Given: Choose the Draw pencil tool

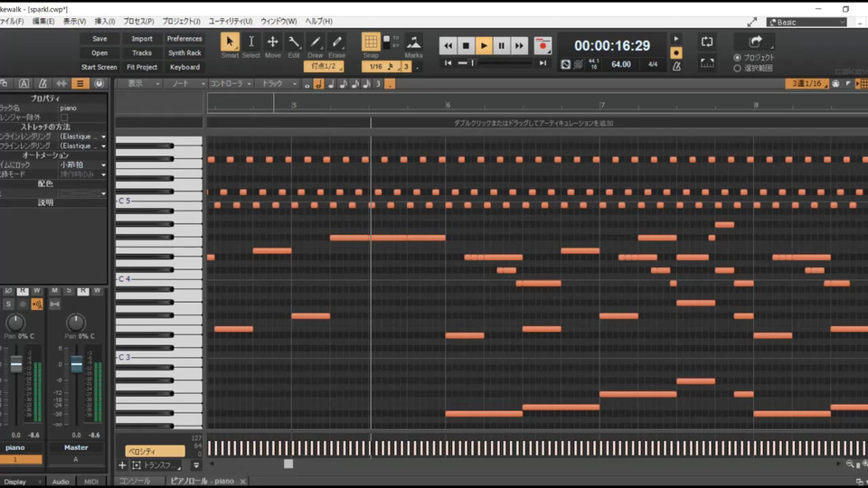Looking at the screenshot, I should pos(315,42).
